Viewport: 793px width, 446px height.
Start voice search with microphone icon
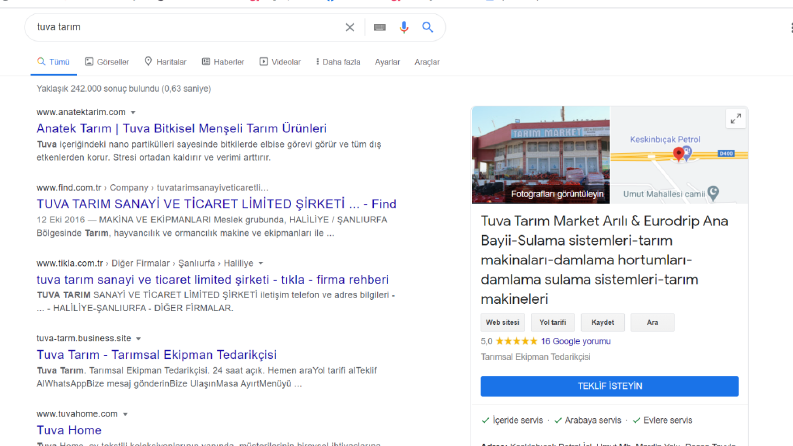404,27
